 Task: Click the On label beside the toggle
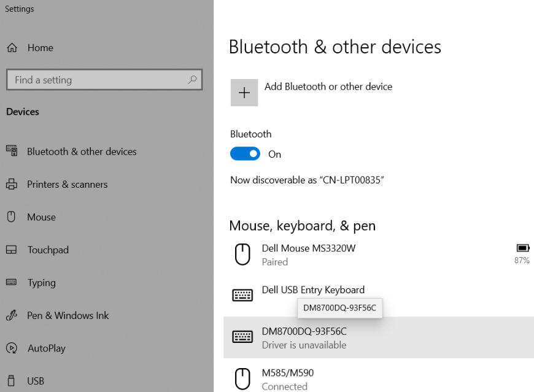point(275,155)
